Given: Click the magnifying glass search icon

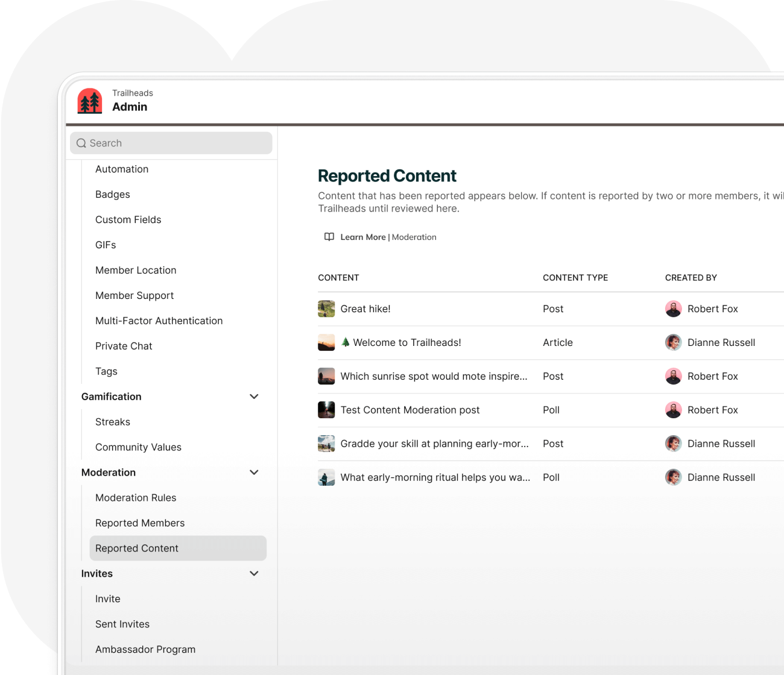Looking at the screenshot, I should 81,143.
